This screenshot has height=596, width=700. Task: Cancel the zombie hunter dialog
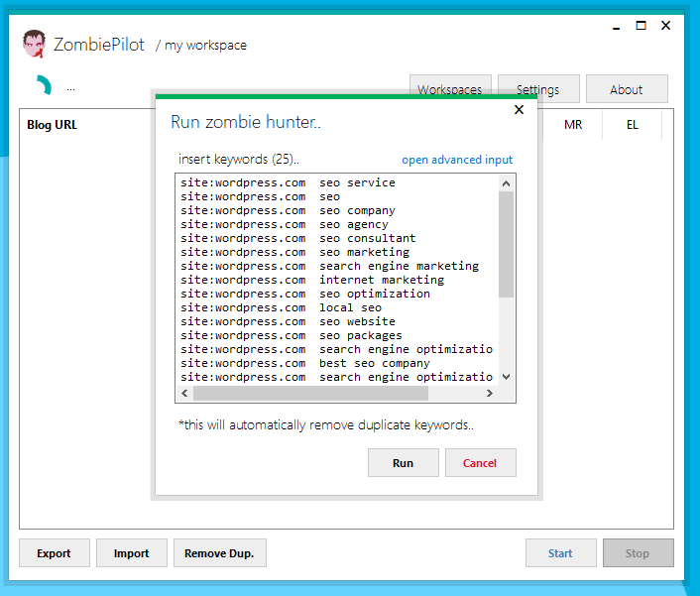point(480,463)
